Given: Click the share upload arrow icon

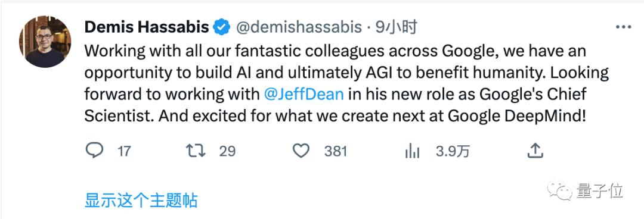Looking at the screenshot, I should pyautogui.click(x=535, y=151).
